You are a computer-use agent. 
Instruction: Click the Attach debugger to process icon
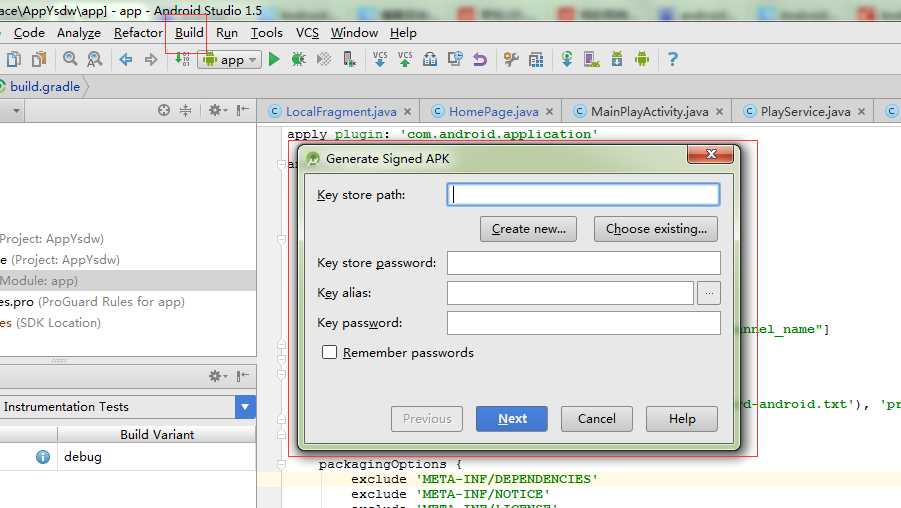click(x=349, y=59)
